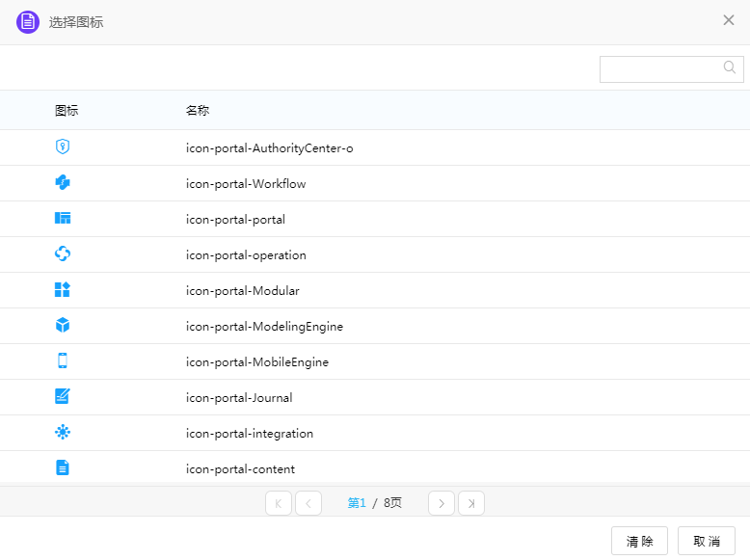Focus the icon search input box
Screen dimensions: 750x560
pos(660,68)
